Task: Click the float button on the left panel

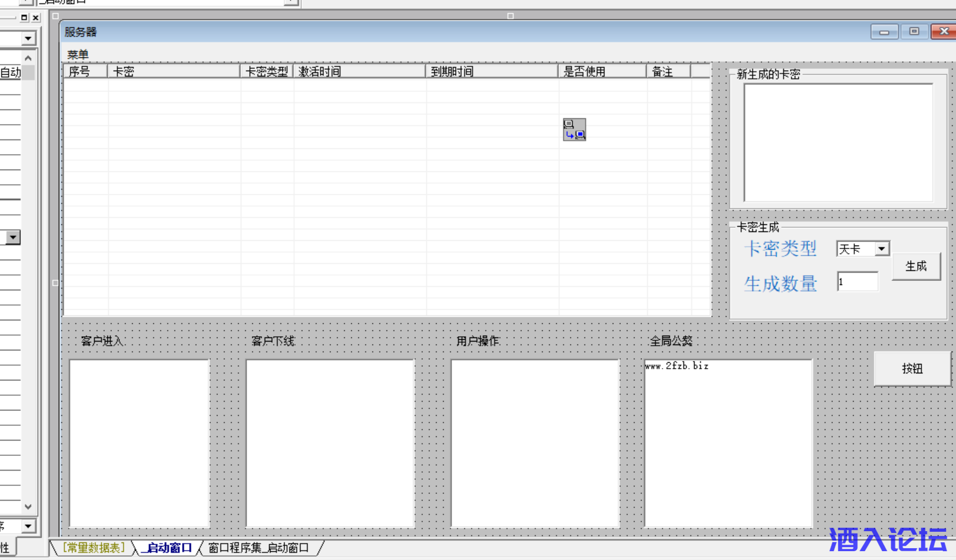Action: [24, 18]
